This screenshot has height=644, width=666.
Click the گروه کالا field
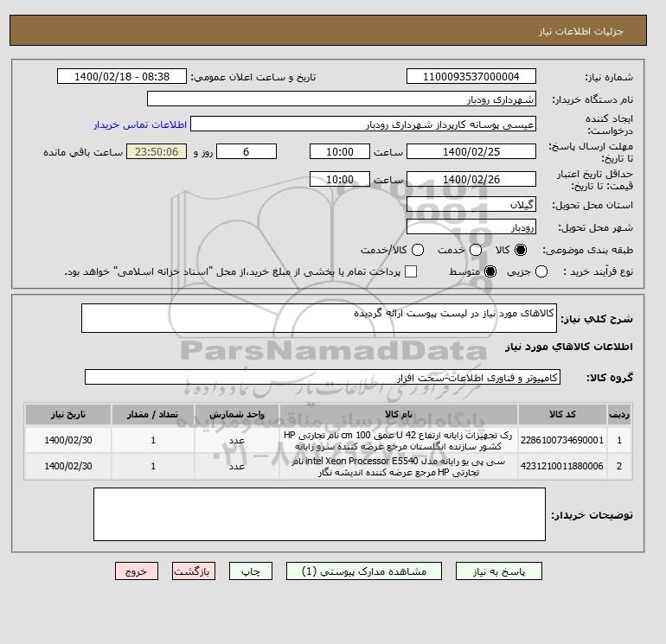[x=323, y=377]
